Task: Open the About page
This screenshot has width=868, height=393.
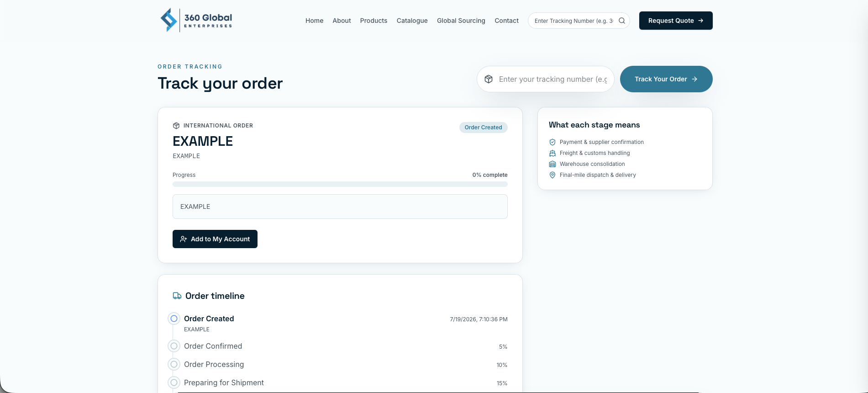Action: click(342, 21)
